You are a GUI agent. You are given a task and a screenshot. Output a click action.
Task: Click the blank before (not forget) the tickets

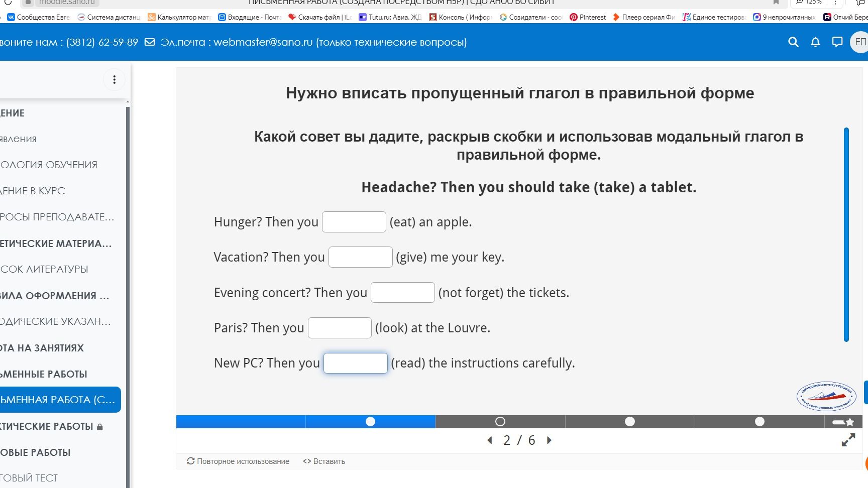click(x=403, y=293)
